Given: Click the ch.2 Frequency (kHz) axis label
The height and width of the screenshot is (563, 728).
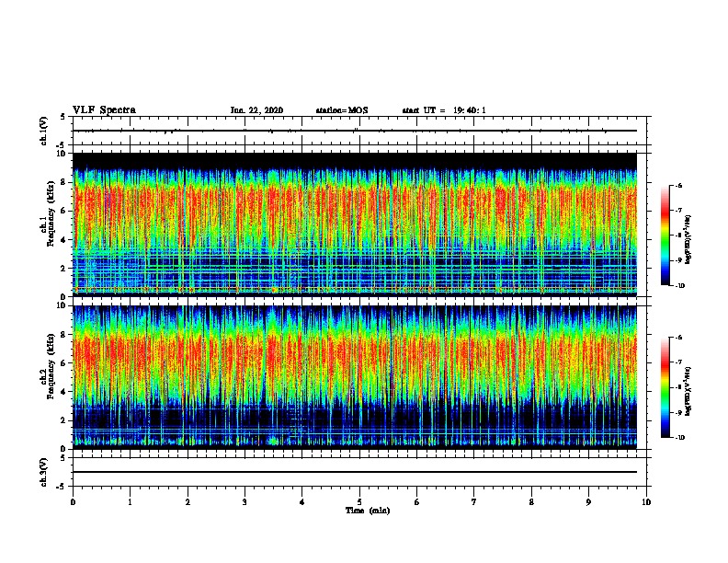Looking at the screenshot, I should [x=48, y=366].
